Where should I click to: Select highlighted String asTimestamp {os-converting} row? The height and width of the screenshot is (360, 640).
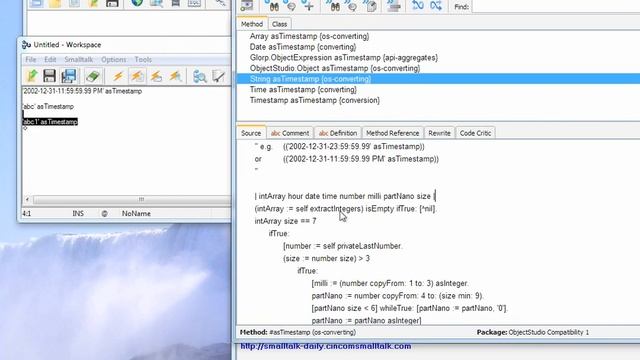pos(438,79)
